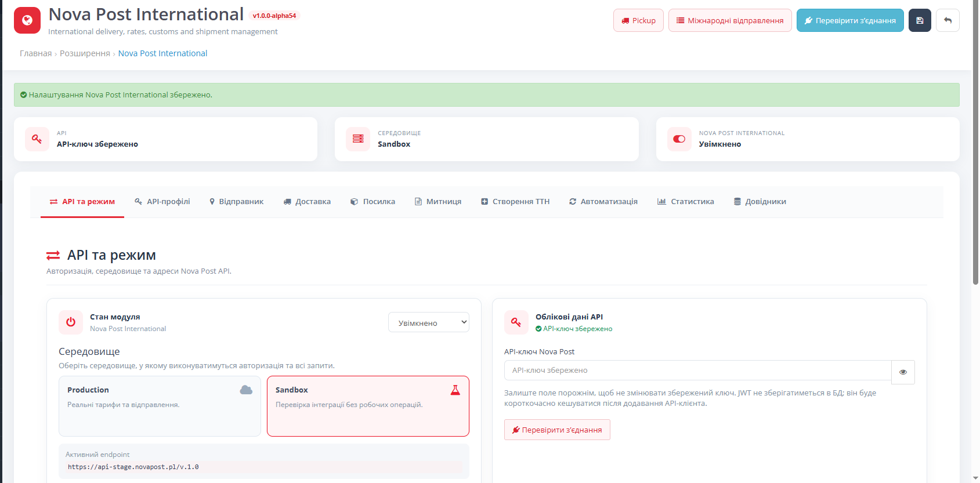Click the save floppy disk icon button
This screenshot has width=980, height=483.
click(920, 20)
